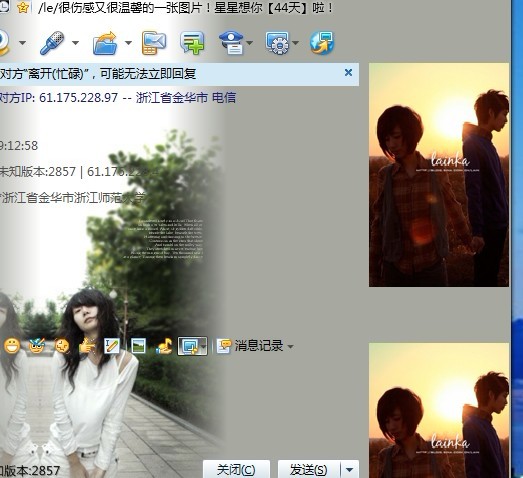
Task: Insert a picture using the image icon
Action: point(138,346)
